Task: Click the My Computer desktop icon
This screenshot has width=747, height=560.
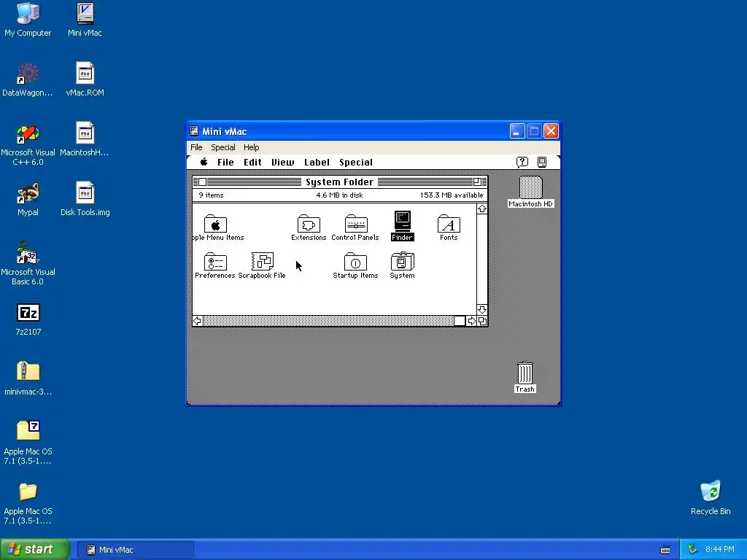Action: [28, 20]
